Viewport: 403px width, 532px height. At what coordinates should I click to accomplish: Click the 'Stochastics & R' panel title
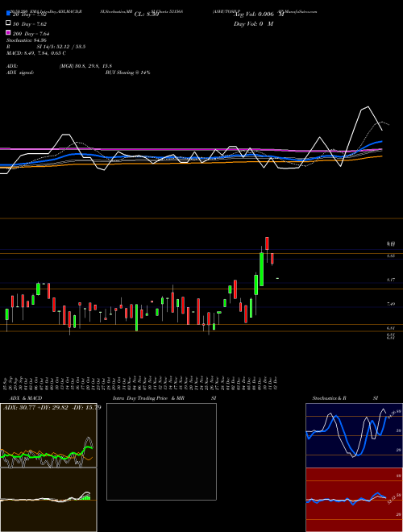pyautogui.click(x=329, y=398)
